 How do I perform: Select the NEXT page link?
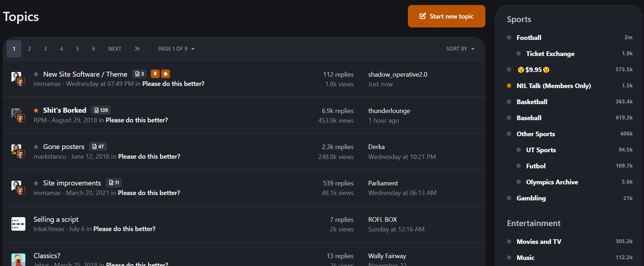click(115, 49)
